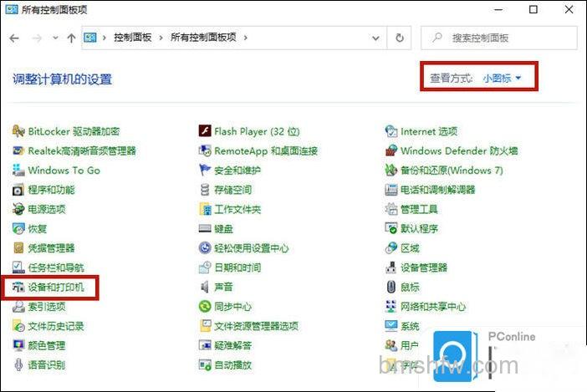Click the refresh button beside address bar

point(400,38)
